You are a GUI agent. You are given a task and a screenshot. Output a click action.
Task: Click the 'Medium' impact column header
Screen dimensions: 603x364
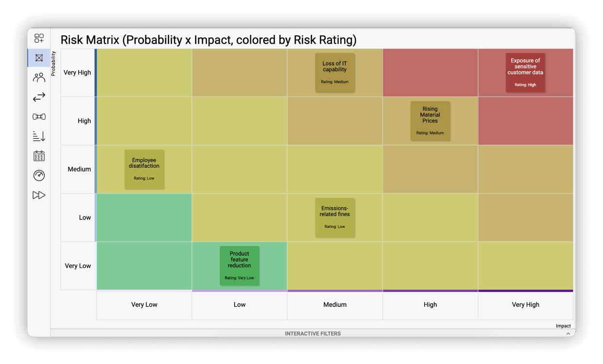[x=335, y=305]
